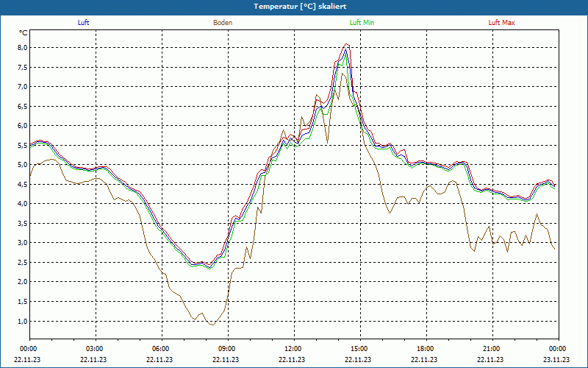Click the 8,0 value on Y axis
588x368 pixels.
tap(22, 48)
